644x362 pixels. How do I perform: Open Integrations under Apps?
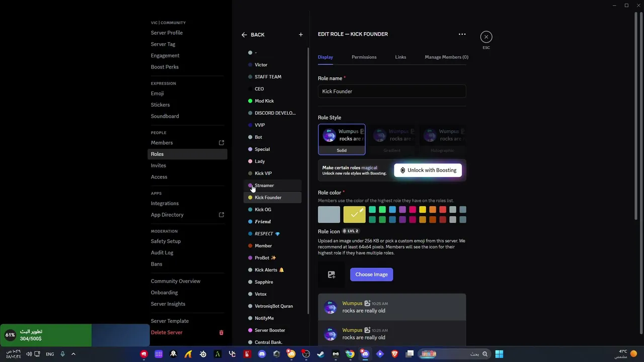pos(165,204)
